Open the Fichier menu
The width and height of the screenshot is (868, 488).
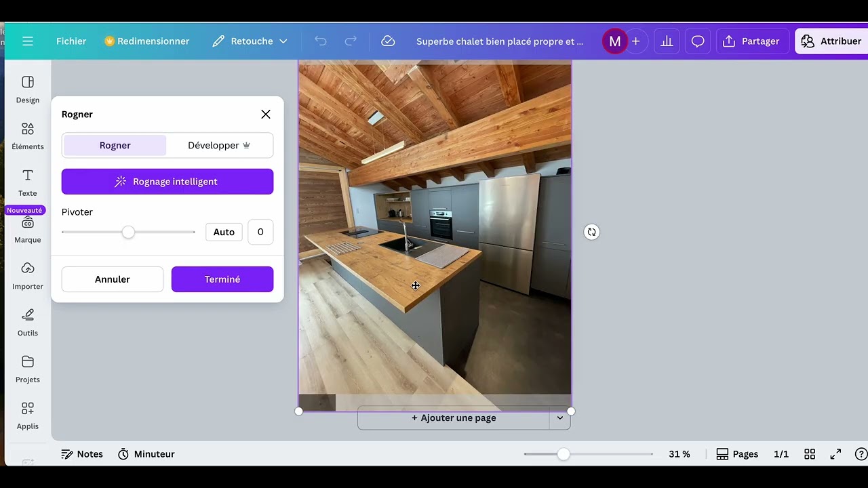pos(71,41)
